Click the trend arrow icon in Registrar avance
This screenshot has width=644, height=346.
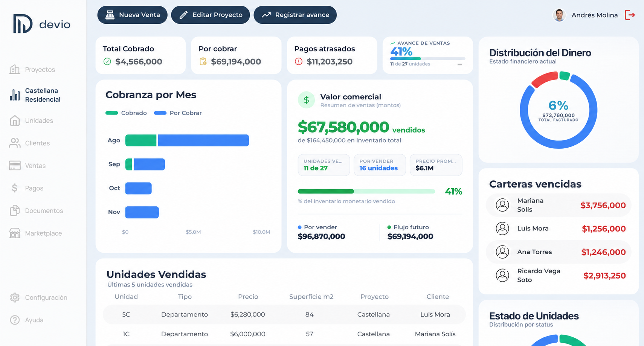point(266,15)
